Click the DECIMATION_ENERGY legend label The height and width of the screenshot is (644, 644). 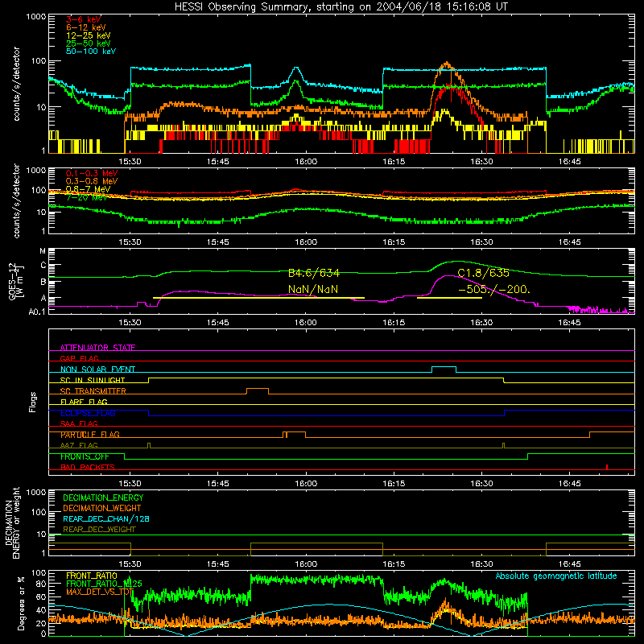pyautogui.click(x=103, y=497)
